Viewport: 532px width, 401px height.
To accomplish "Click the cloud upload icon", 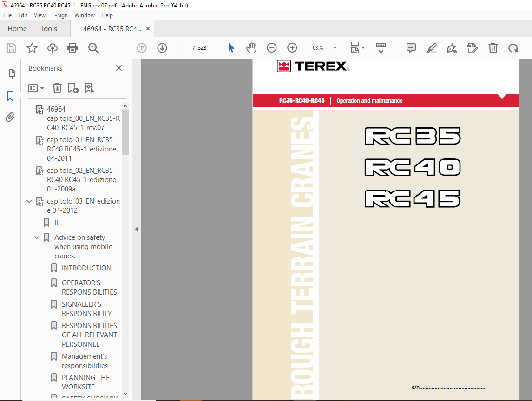I will pyautogui.click(x=52, y=48).
